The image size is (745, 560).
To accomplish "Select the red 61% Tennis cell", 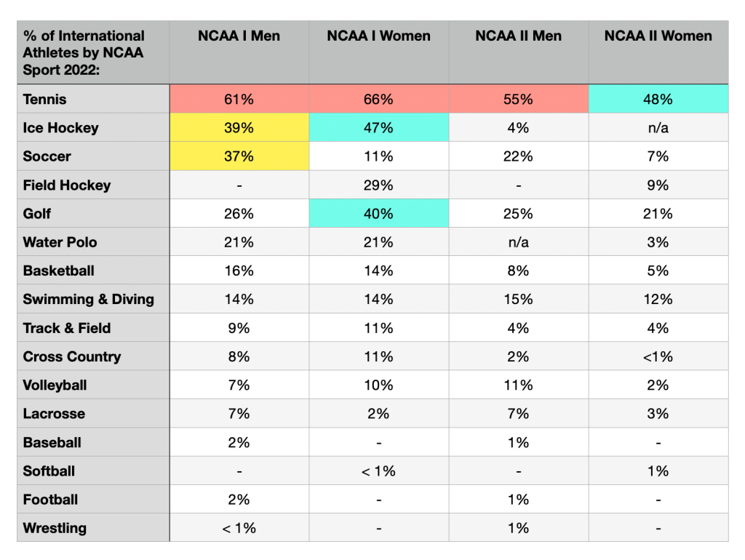I will (x=239, y=99).
